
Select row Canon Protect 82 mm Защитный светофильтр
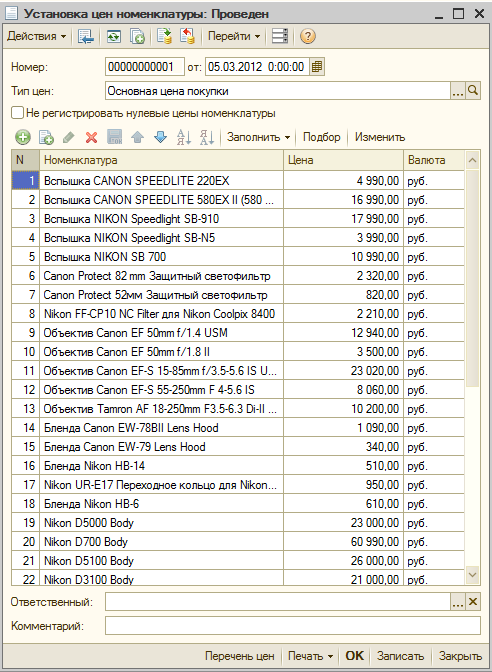tap(238, 276)
